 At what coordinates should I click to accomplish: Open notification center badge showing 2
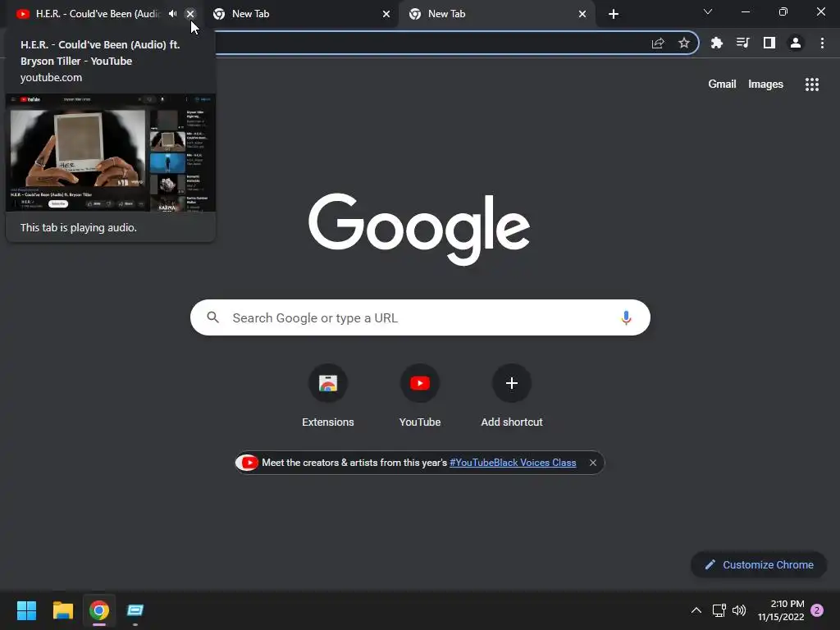[x=817, y=610]
